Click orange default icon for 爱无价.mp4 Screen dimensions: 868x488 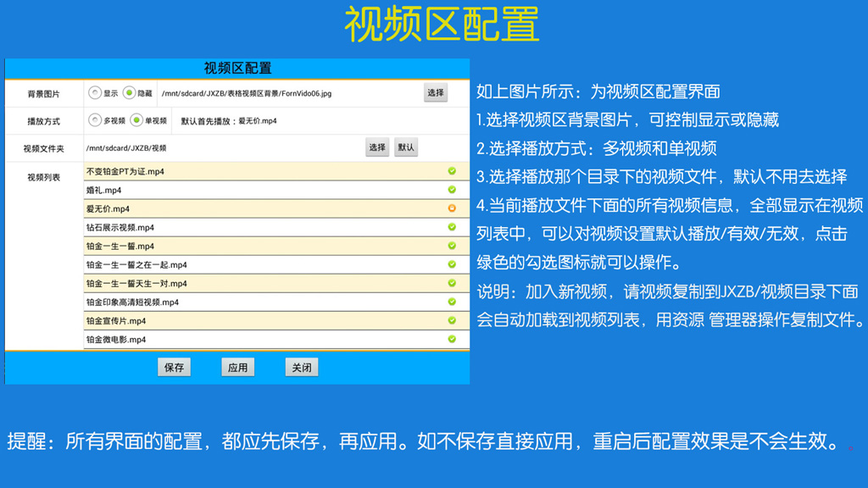click(x=452, y=208)
